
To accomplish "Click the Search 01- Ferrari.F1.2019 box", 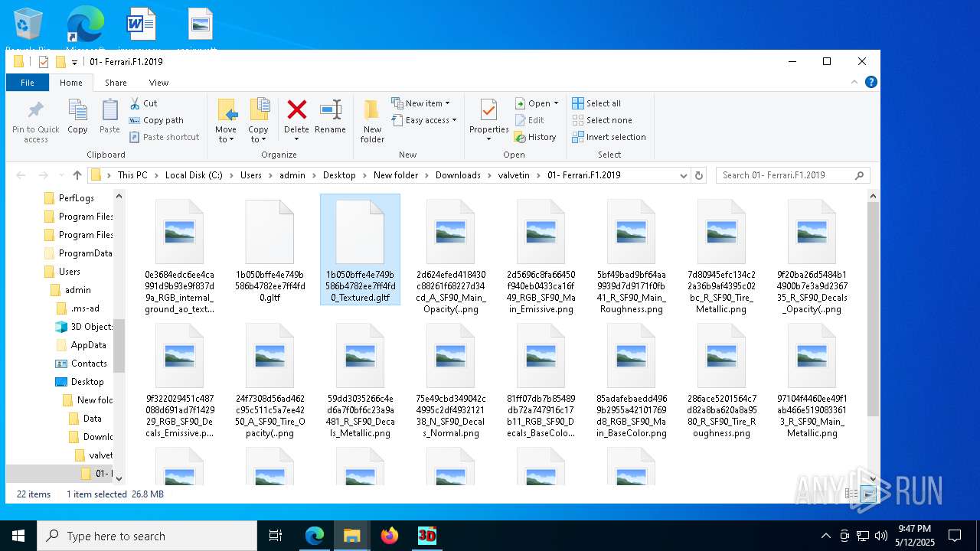I will coord(793,175).
